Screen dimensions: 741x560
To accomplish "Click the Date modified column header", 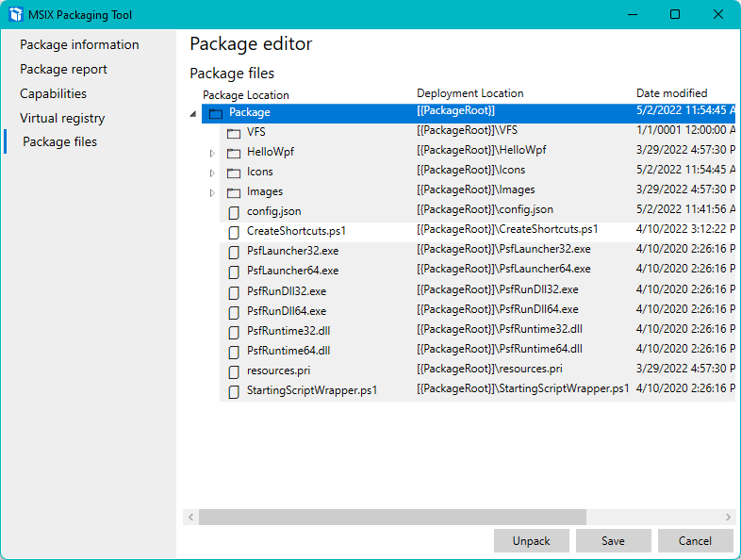I will tap(671, 93).
